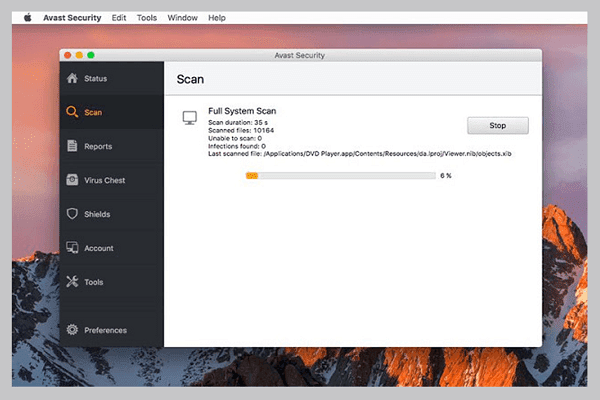Open the Window menu

183,18
